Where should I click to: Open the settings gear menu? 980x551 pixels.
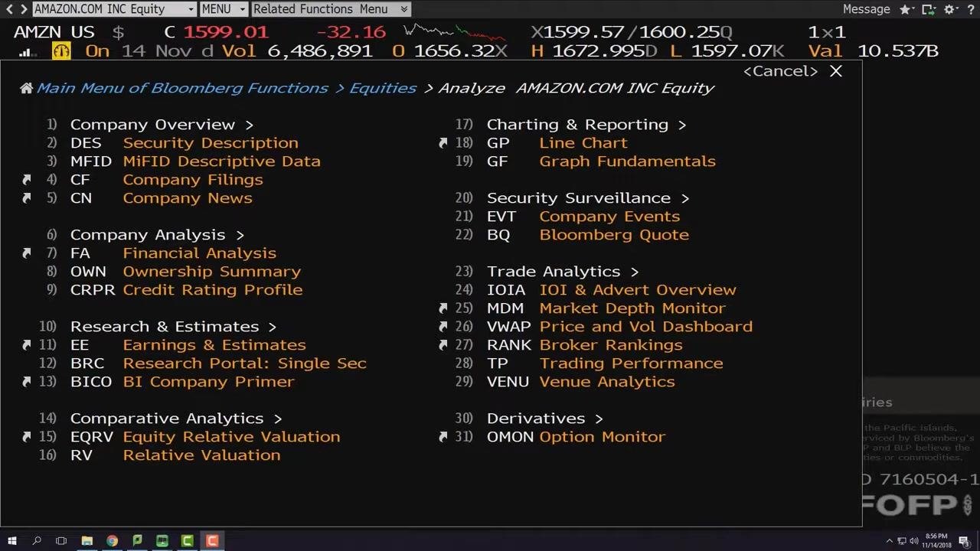(x=952, y=9)
